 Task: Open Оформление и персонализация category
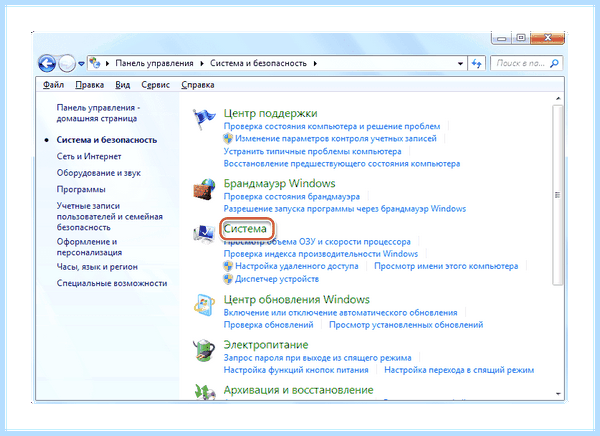click(x=89, y=247)
